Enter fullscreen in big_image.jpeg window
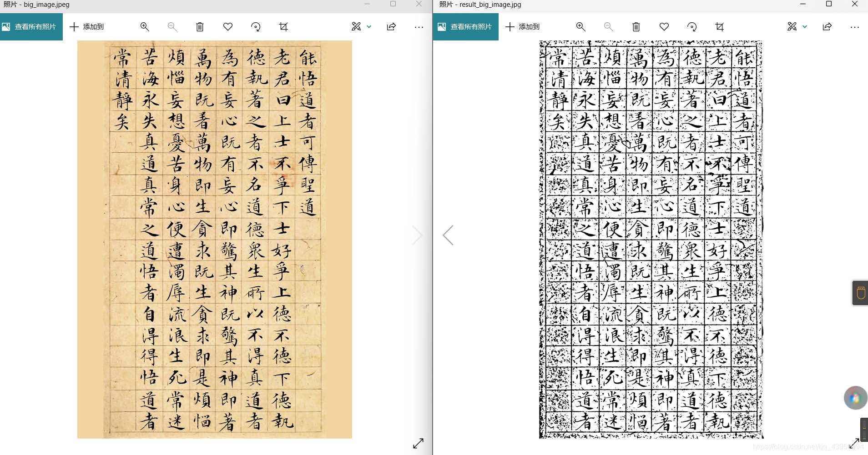Viewport: 868px width, 455px height. pyautogui.click(x=418, y=443)
